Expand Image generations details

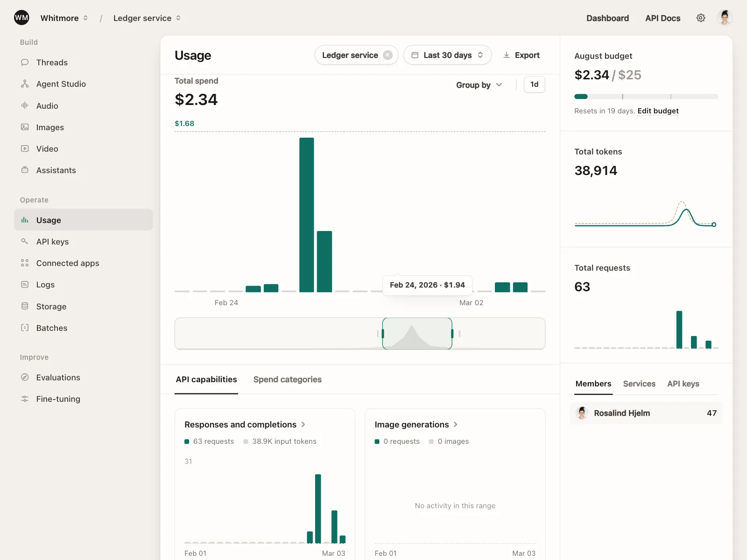[x=416, y=425]
